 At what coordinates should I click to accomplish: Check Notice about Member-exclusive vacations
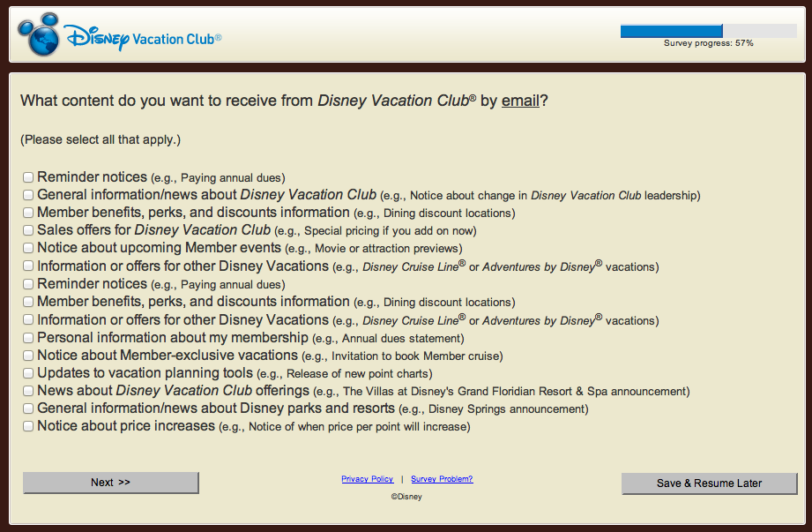click(x=28, y=356)
